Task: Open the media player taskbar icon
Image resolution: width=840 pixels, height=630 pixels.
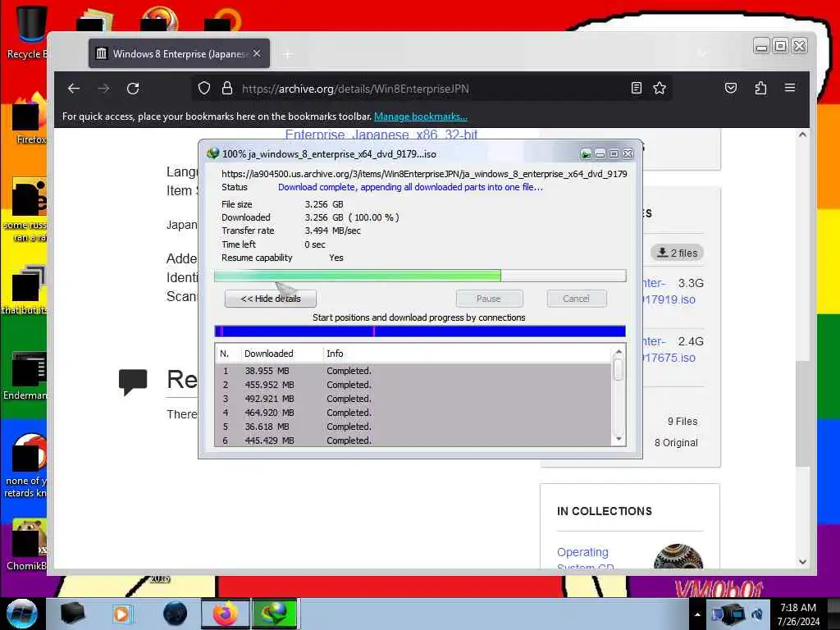Action: tap(121, 614)
